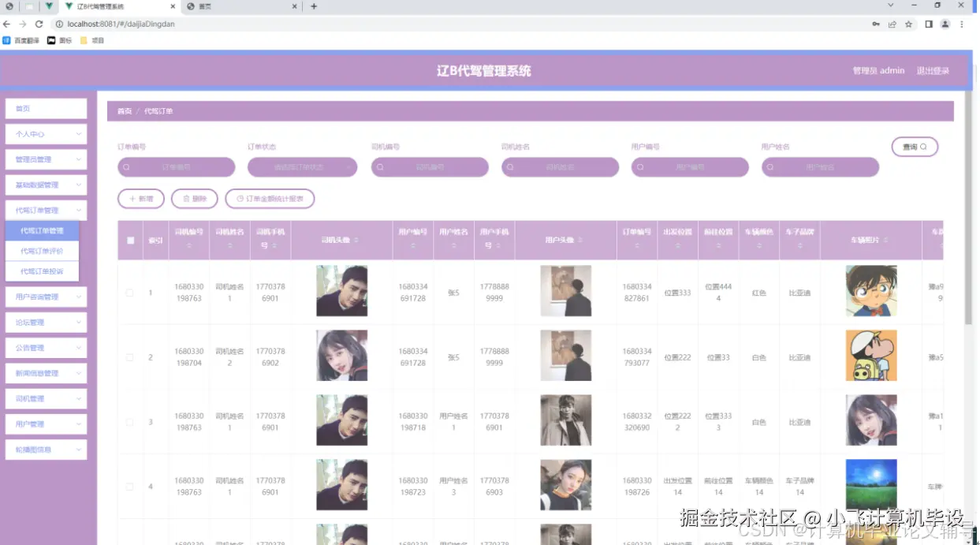Open the 代驾订单评价 submenu item
Image resolution: width=980 pixels, height=545 pixels.
tap(43, 251)
